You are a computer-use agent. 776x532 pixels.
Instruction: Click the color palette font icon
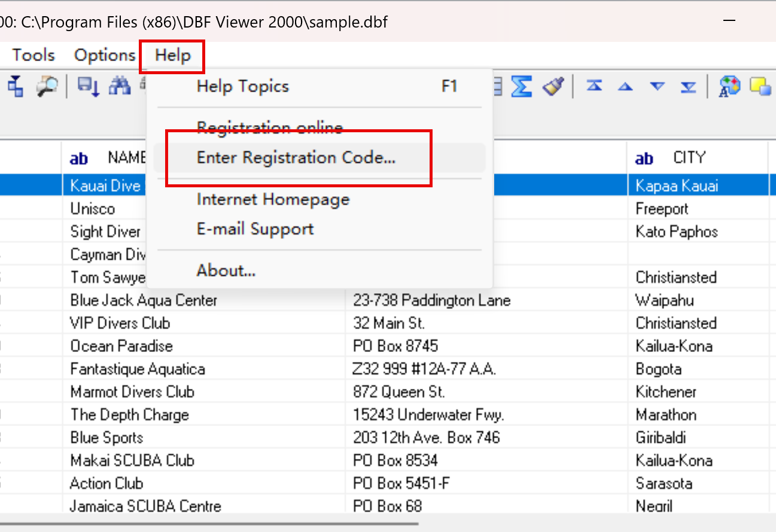[729, 87]
